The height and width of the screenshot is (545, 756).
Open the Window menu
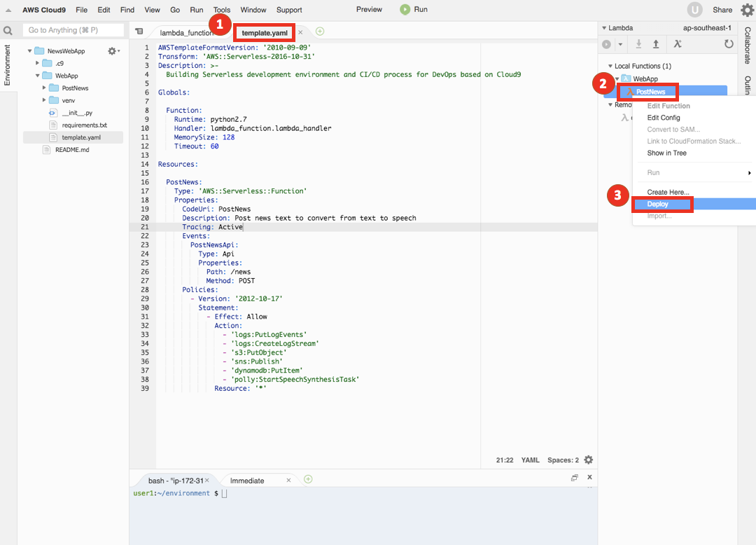point(253,10)
